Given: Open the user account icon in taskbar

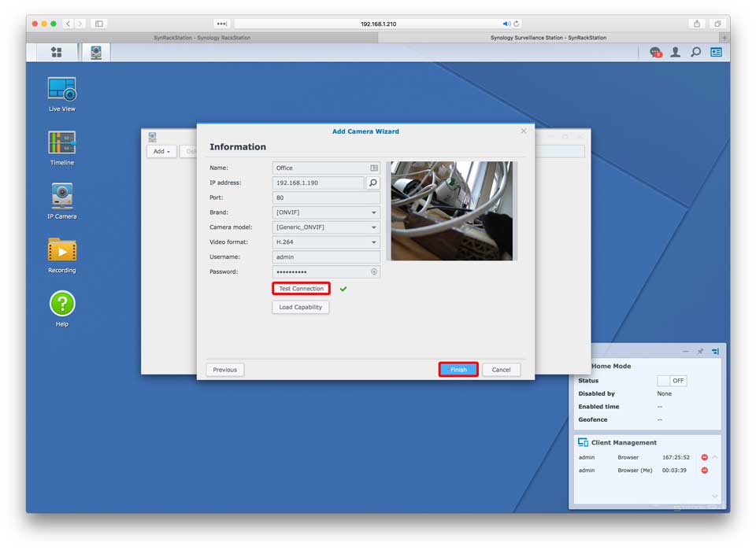Looking at the screenshot, I should (675, 52).
